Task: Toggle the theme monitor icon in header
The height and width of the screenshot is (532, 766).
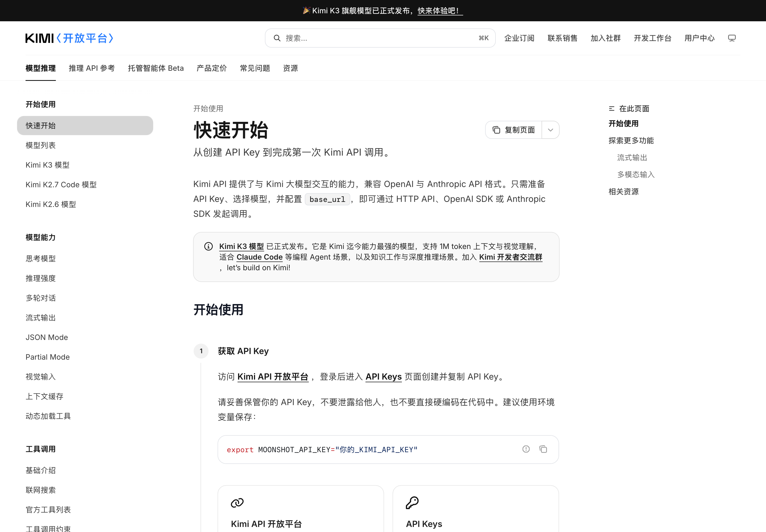Action: point(732,38)
